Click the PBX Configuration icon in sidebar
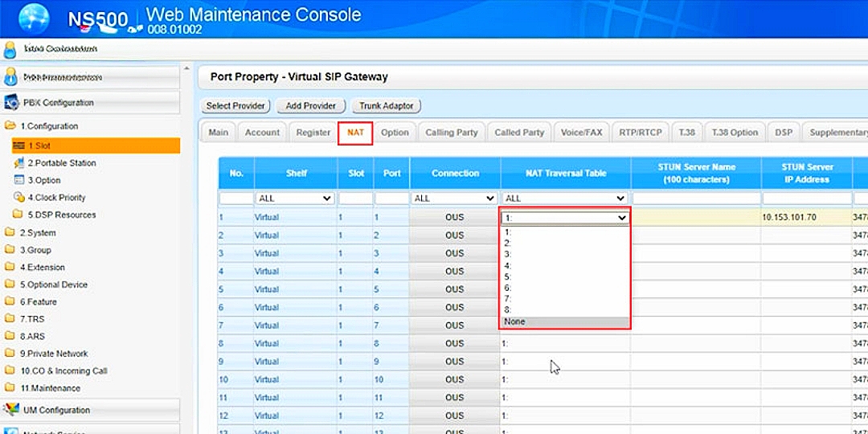The height and width of the screenshot is (434, 868). [11, 103]
